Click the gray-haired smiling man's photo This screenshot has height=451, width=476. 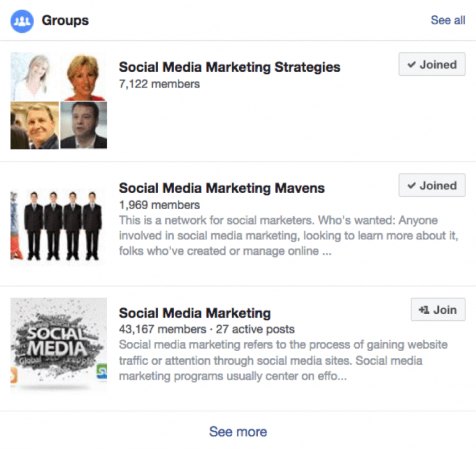[x=34, y=126]
